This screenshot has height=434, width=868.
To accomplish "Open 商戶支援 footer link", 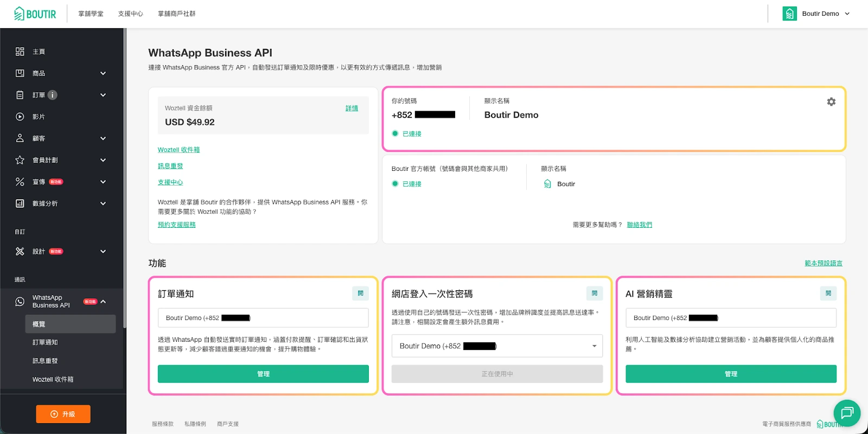I will (228, 424).
